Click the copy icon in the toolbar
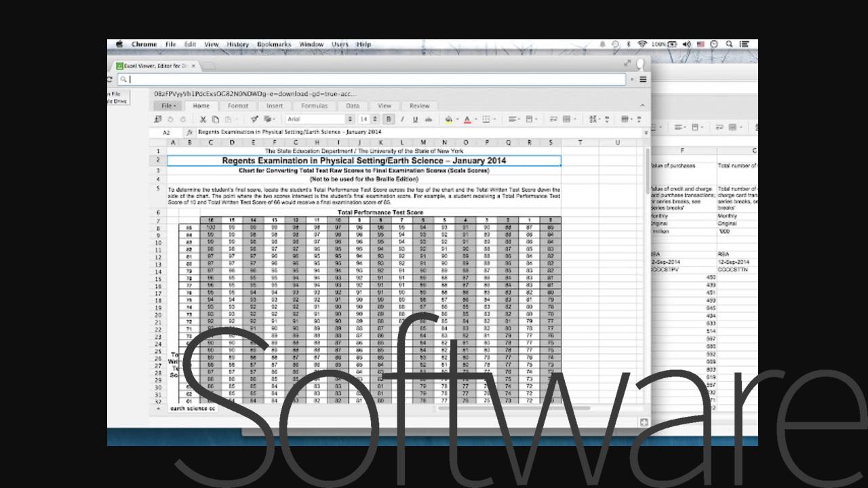868x488 pixels. point(215,119)
